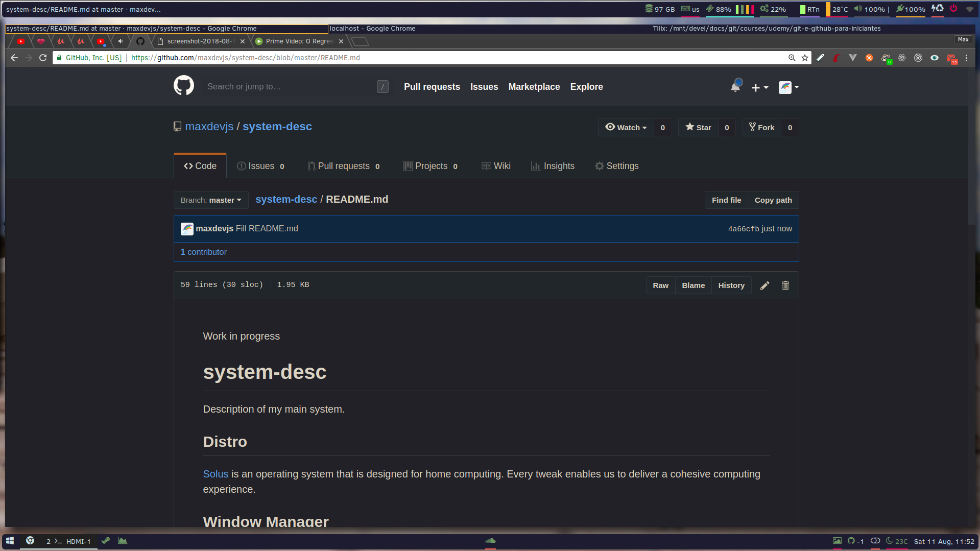Screen dimensions: 980x551
Task: Open the maxdevjs owner link
Action: point(209,127)
